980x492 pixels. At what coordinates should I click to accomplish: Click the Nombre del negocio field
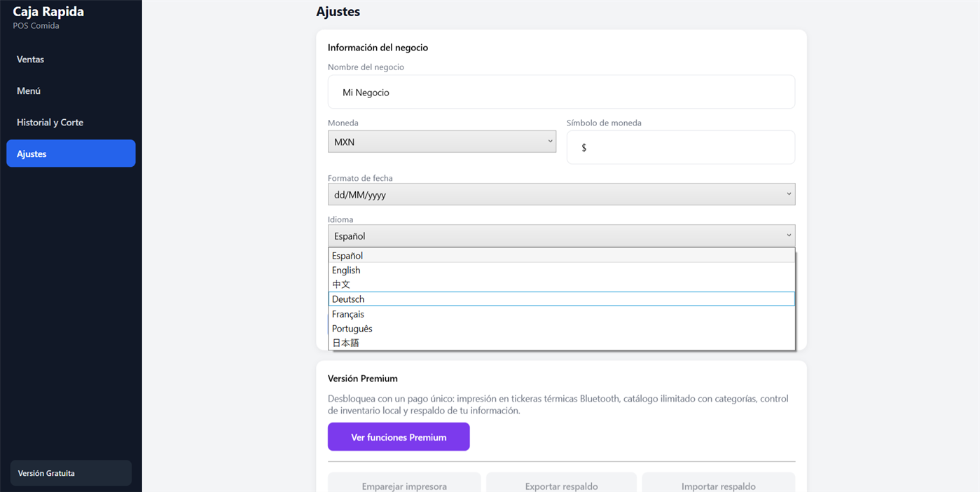click(x=561, y=92)
